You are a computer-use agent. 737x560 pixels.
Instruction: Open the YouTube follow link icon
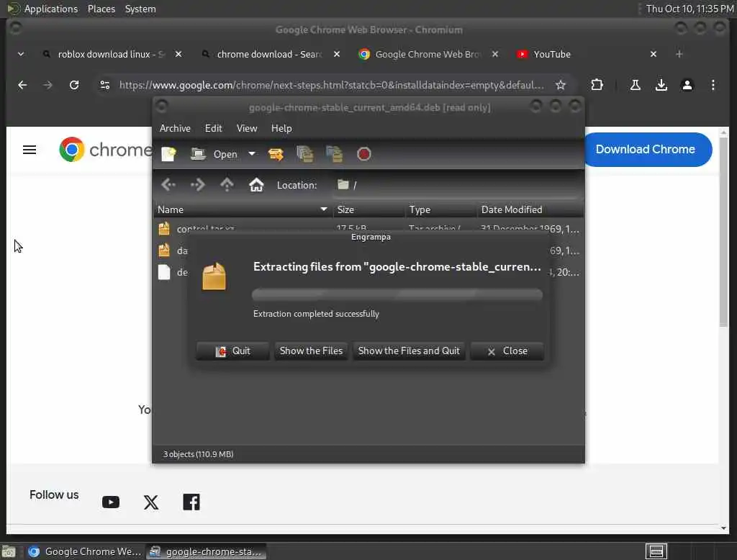(x=111, y=502)
